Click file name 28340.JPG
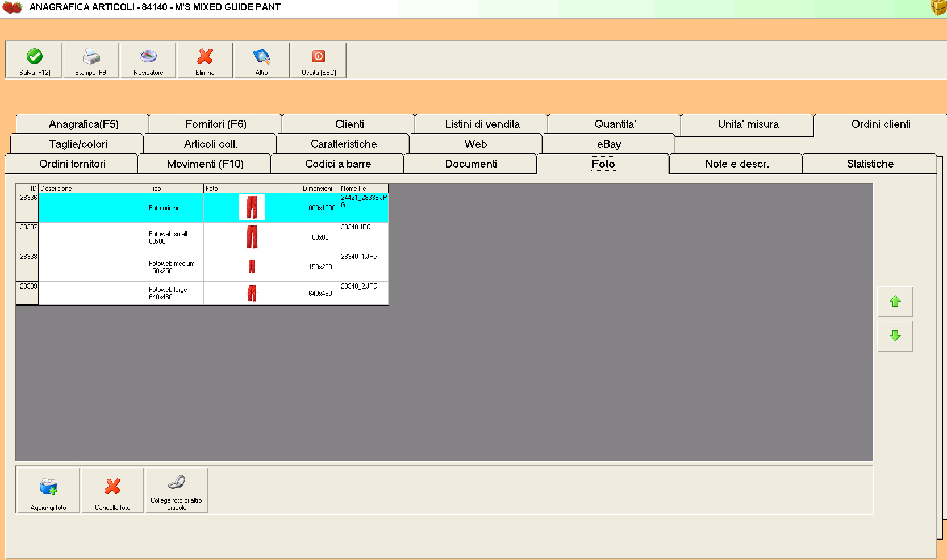This screenshot has width=947, height=560. [x=356, y=227]
